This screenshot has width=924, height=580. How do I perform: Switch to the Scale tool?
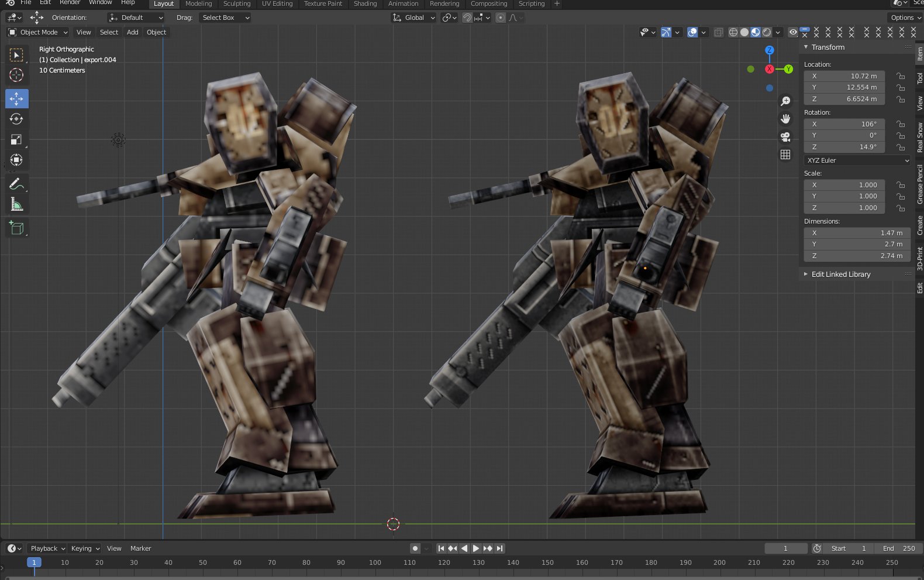click(16, 140)
